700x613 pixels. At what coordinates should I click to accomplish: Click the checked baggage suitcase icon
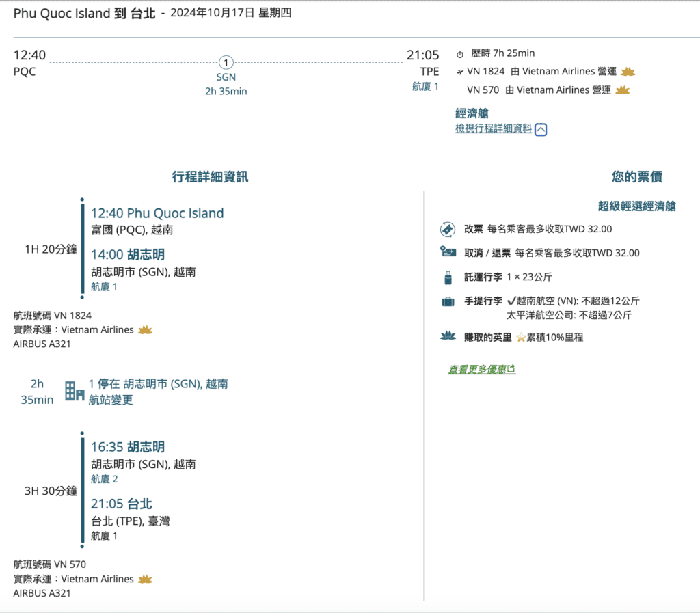tap(448, 277)
